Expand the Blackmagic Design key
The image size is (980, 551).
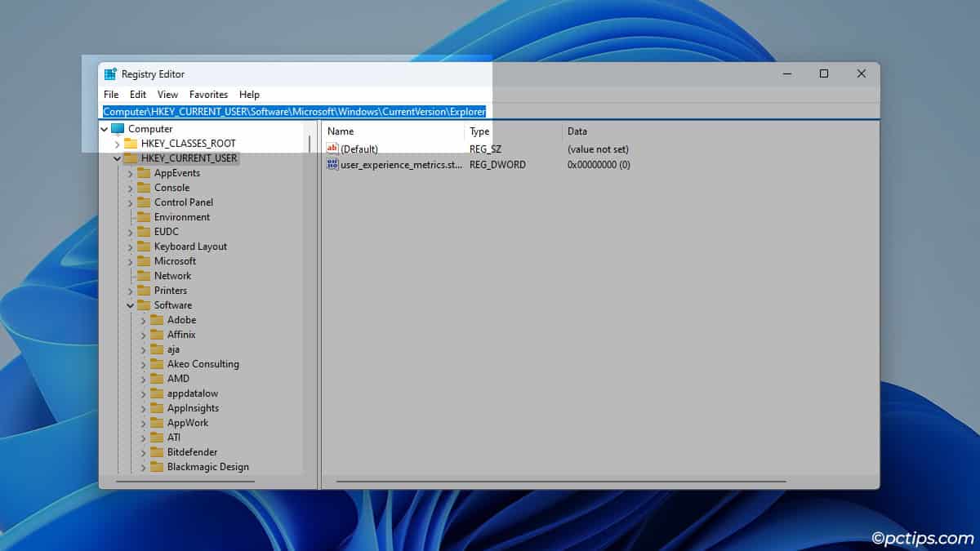144,467
